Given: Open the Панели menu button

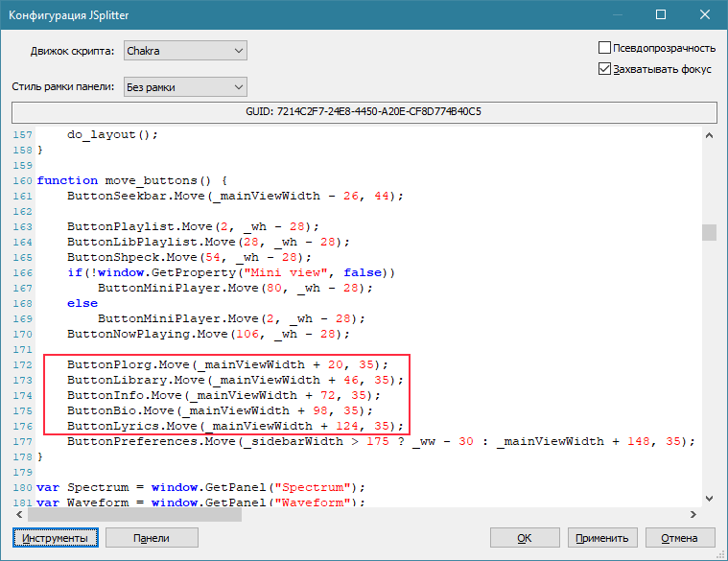Looking at the screenshot, I should point(152,538).
